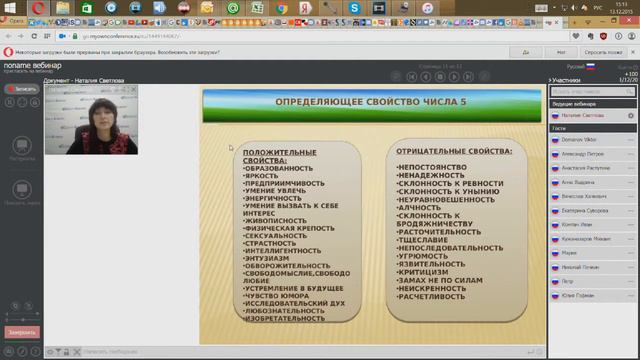Open the Русский language selector
This screenshot has width=640, height=360.
coord(580,67)
